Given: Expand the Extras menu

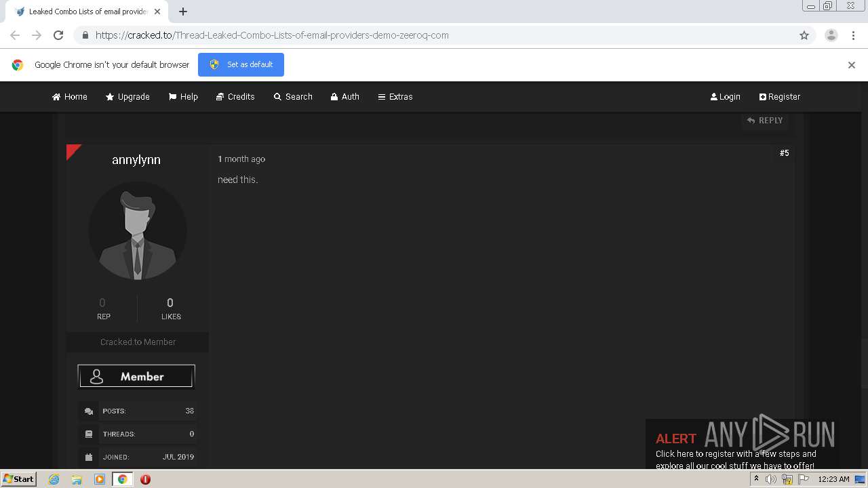Looking at the screenshot, I should 395,97.
